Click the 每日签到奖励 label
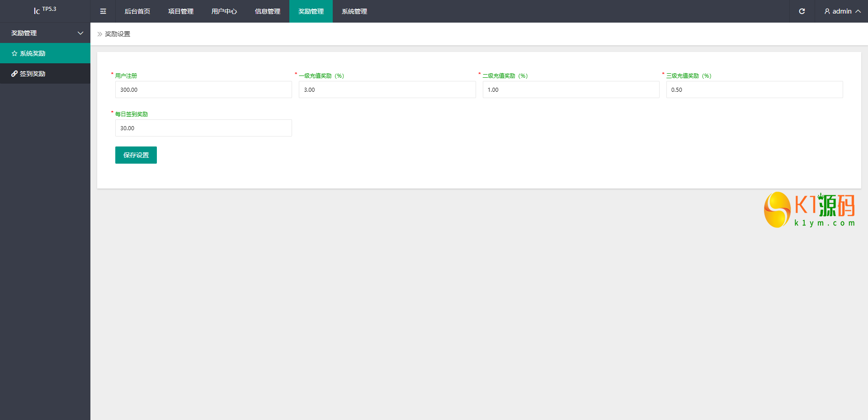The width and height of the screenshot is (868, 420). [x=132, y=114]
